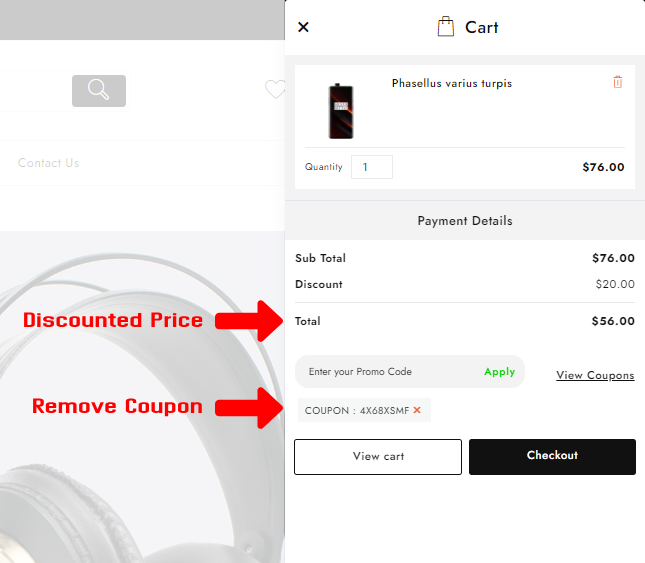Open Phasellus varius turpis product link
Screen dimensions: 645x563
(451, 84)
